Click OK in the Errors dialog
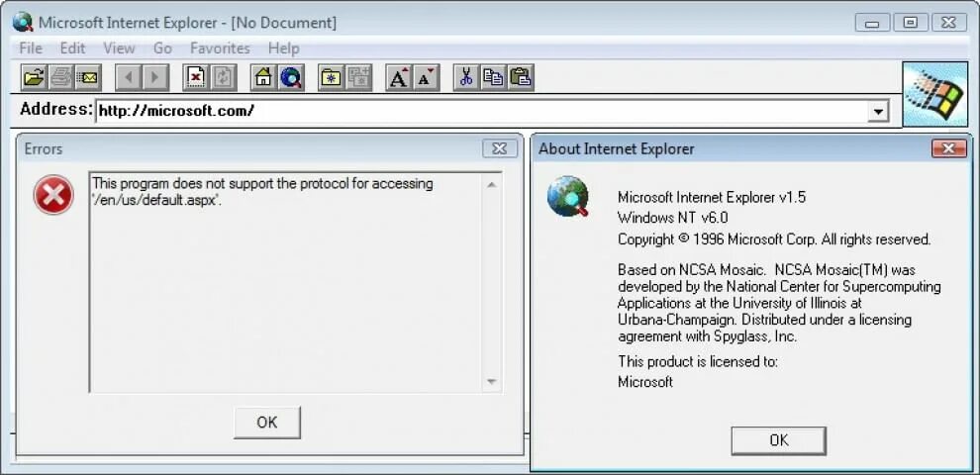980x475 pixels. pyautogui.click(x=267, y=423)
